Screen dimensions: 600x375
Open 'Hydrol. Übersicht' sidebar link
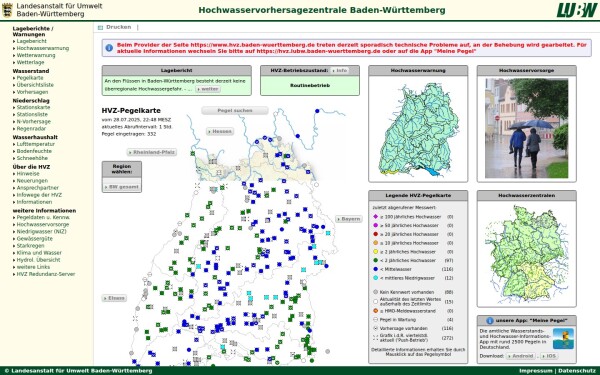(38, 260)
